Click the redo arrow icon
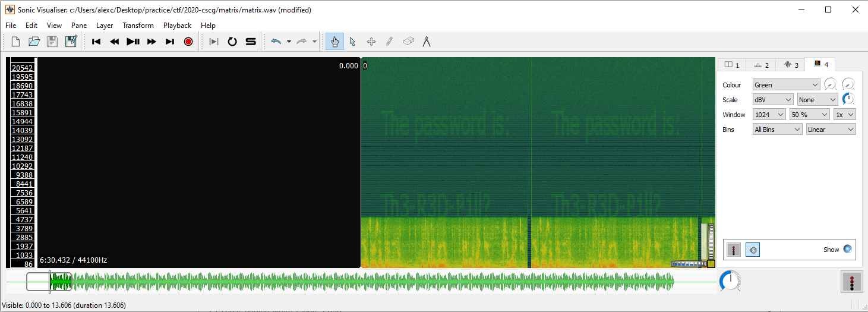 302,42
